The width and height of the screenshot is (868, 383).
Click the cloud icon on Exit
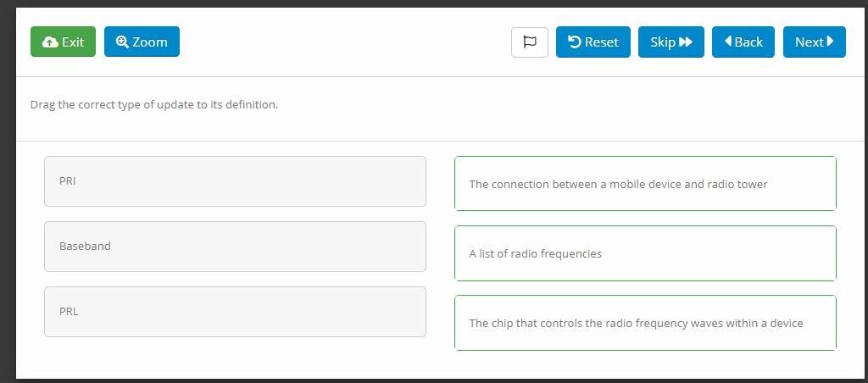[x=50, y=42]
